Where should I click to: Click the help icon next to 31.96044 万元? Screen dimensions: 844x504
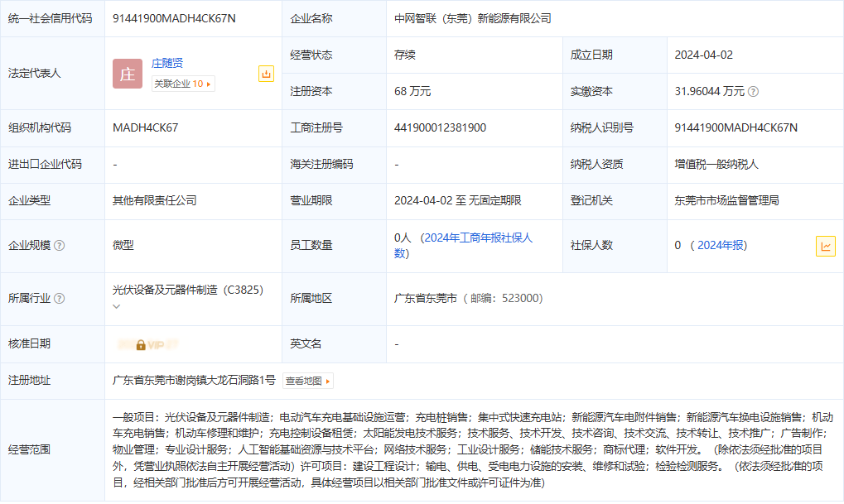pyautogui.click(x=753, y=91)
